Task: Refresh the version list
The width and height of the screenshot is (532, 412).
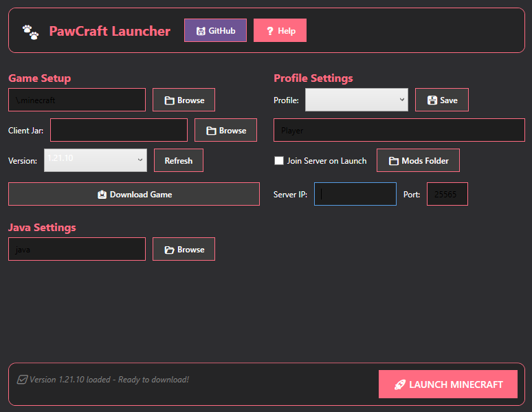Action: [179, 160]
